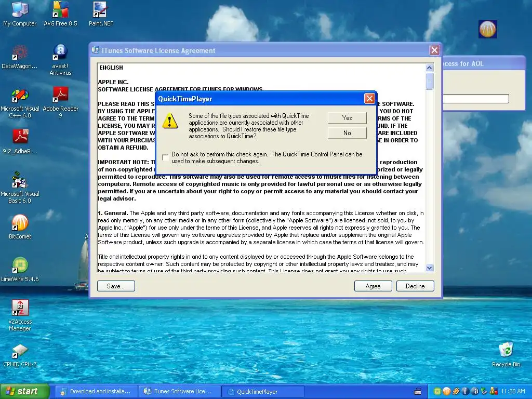
Task: Click the orange striped tray icon
Action: (456, 391)
